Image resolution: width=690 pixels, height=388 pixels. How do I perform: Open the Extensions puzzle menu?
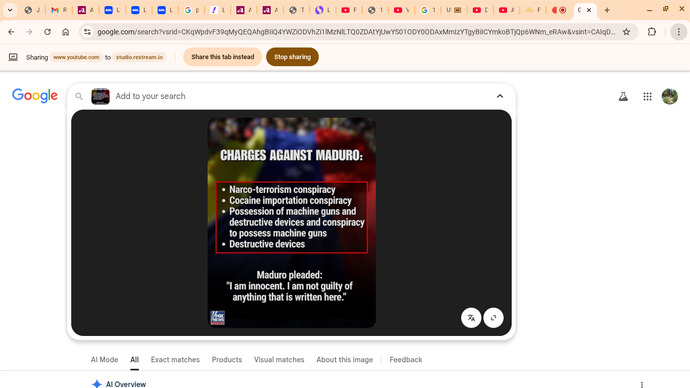click(x=652, y=32)
